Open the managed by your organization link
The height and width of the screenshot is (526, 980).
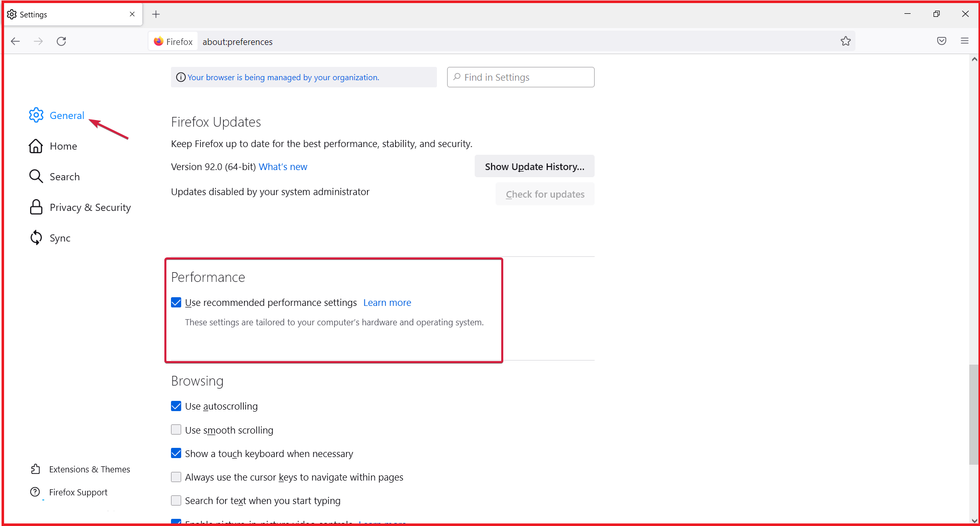[283, 77]
